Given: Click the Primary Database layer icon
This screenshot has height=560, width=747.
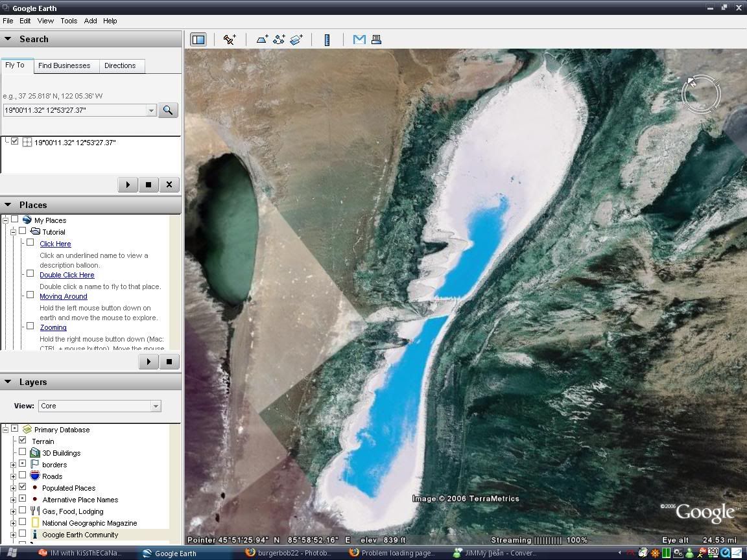Looking at the screenshot, I should (27, 430).
